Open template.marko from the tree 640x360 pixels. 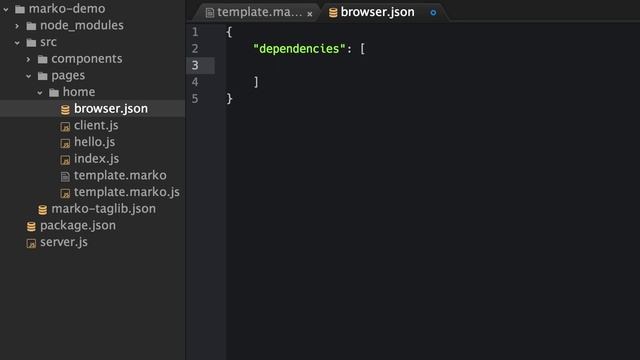click(x=120, y=176)
